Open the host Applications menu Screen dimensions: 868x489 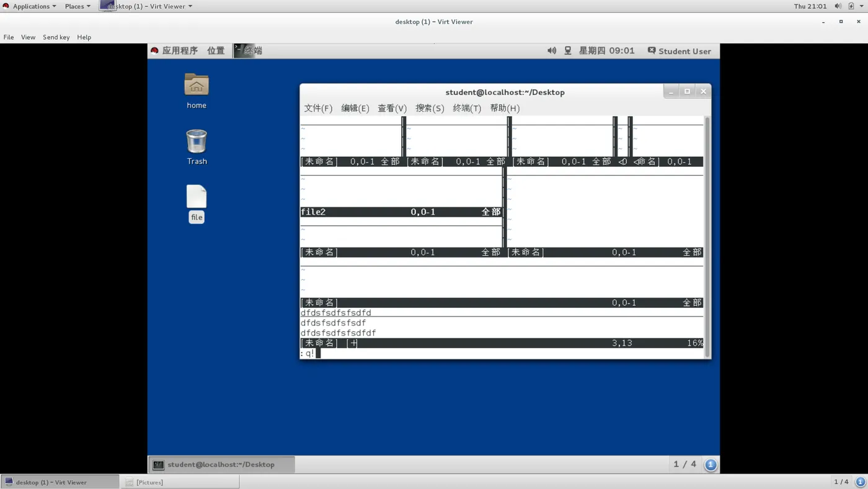30,6
